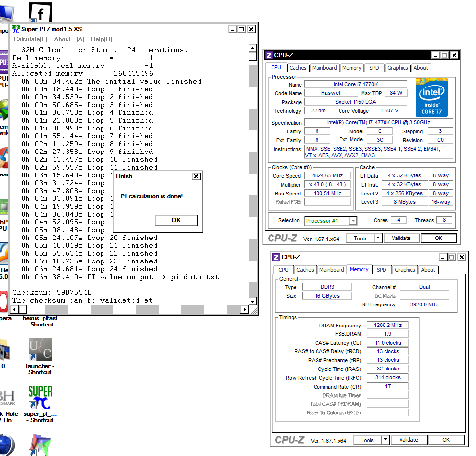Click scroll left arrow in Super PI
Image resolution: width=476 pixels, height=456 pixels.
click(x=14, y=309)
